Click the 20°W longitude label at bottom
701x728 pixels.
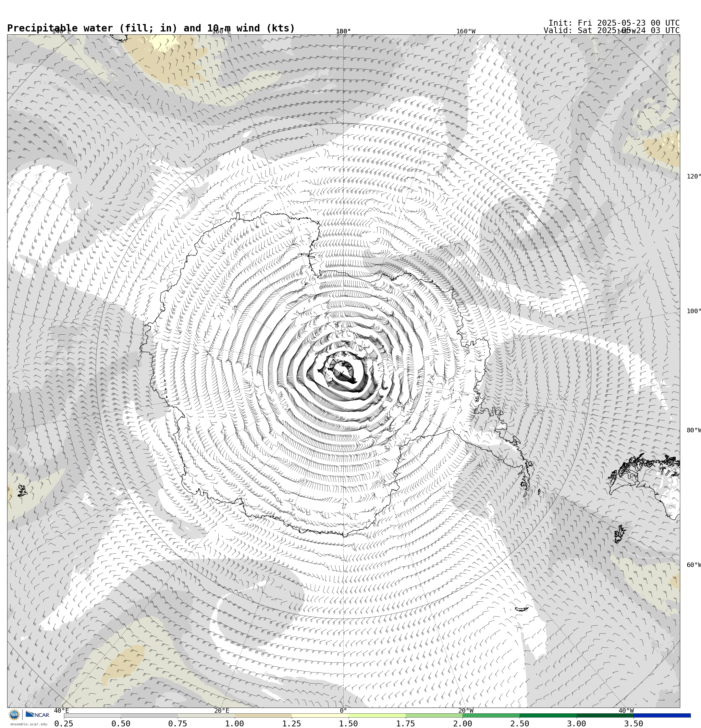[466, 711]
